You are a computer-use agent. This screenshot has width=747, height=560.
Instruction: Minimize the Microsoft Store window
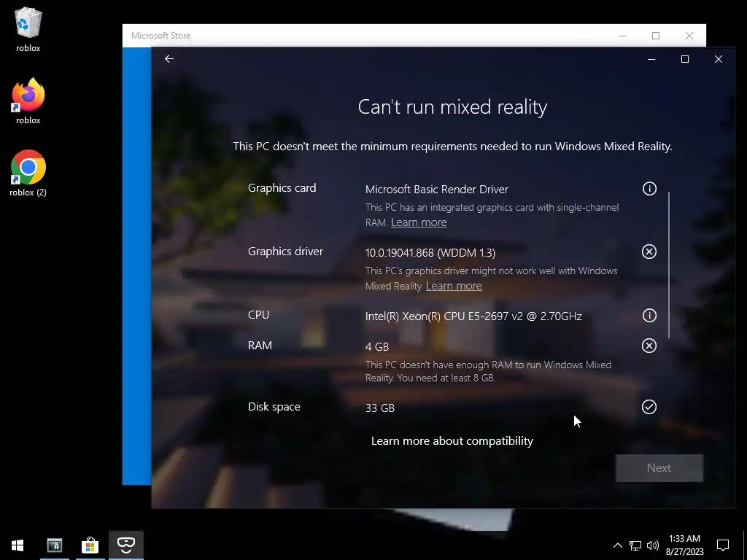click(622, 36)
